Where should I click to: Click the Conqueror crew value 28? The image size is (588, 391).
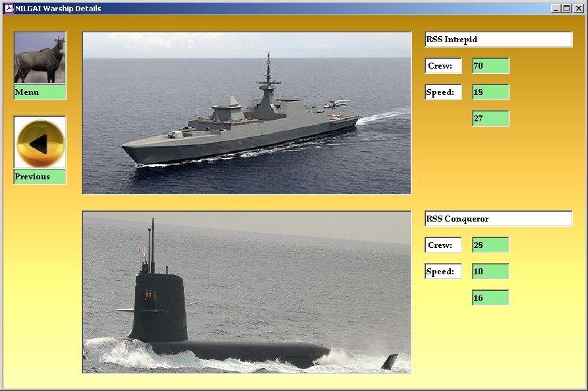(x=490, y=245)
